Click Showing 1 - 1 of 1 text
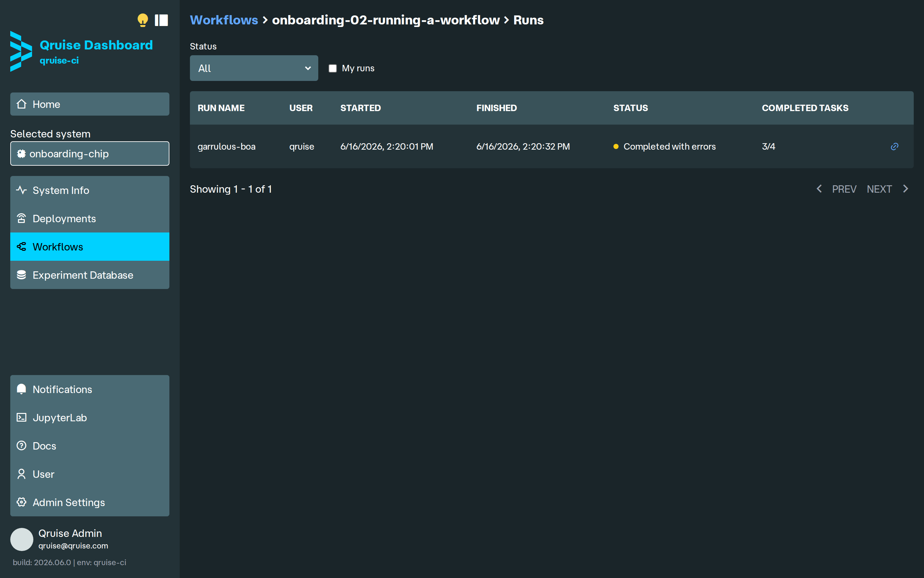 pos(231,189)
